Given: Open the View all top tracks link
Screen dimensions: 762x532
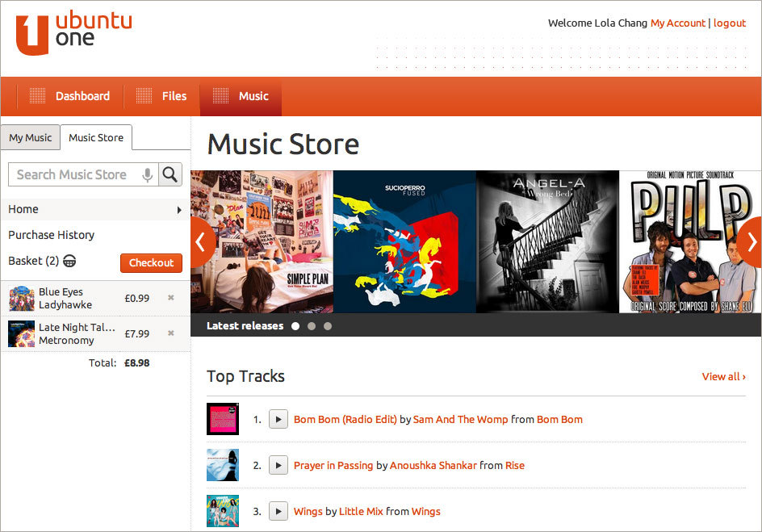Looking at the screenshot, I should tap(723, 376).
